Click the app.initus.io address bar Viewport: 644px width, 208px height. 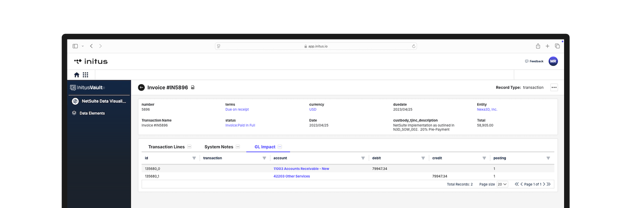click(x=316, y=46)
